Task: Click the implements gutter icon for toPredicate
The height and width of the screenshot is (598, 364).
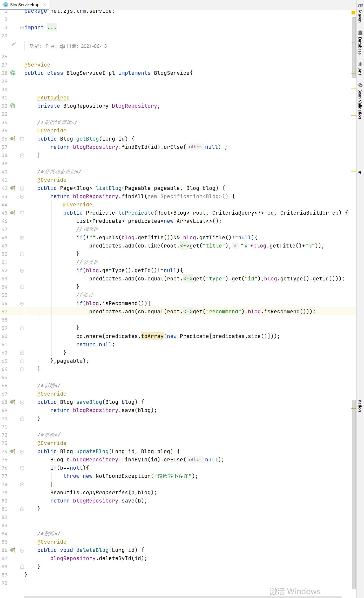Action: [x=13, y=213]
